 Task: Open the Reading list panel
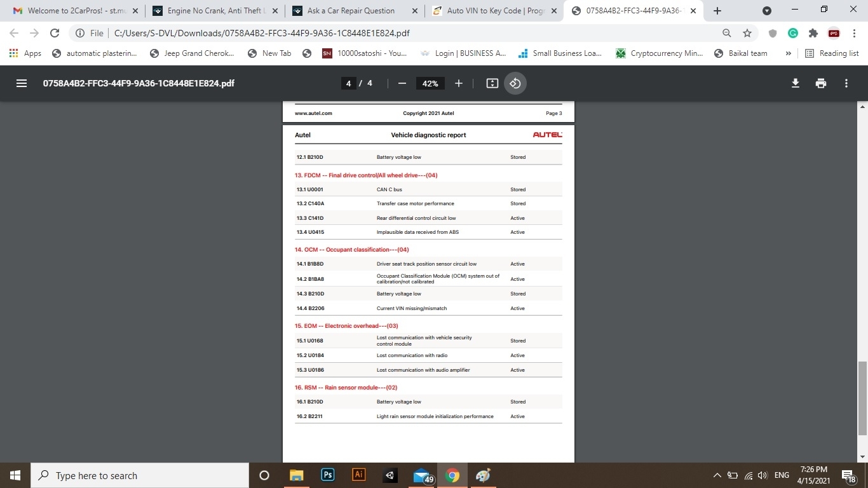(832, 53)
